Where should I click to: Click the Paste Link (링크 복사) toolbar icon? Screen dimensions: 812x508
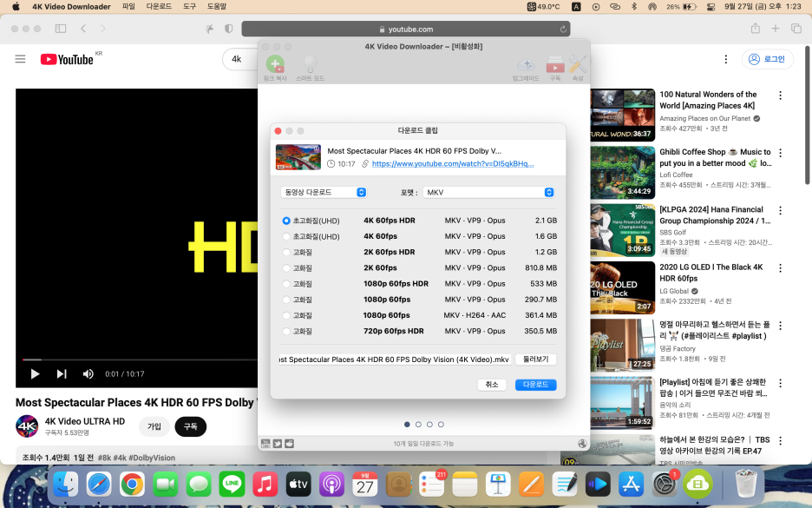[275, 64]
